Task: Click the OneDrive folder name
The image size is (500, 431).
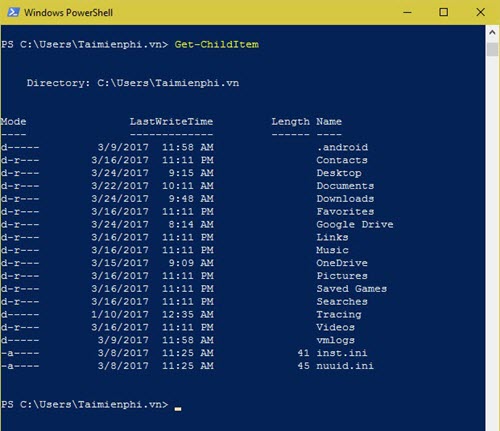Action: pyautogui.click(x=342, y=263)
